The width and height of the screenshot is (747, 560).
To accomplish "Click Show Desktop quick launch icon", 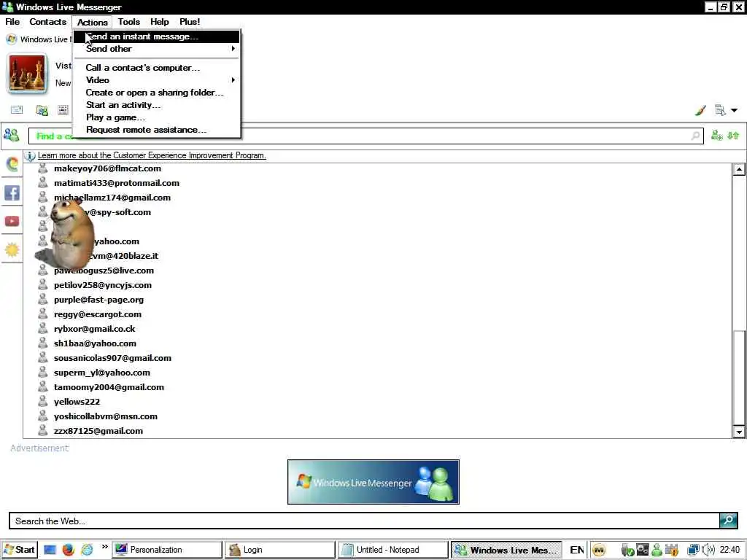I will pyautogui.click(x=50, y=550).
